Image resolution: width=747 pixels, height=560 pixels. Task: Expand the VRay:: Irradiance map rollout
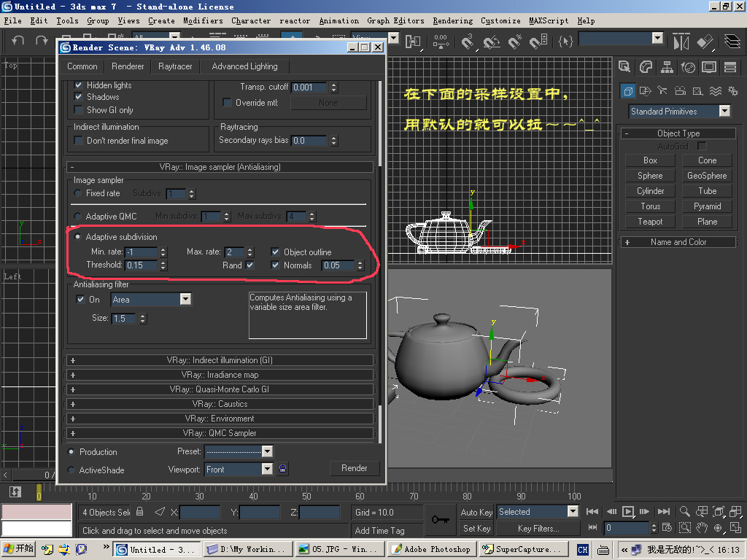(220, 375)
